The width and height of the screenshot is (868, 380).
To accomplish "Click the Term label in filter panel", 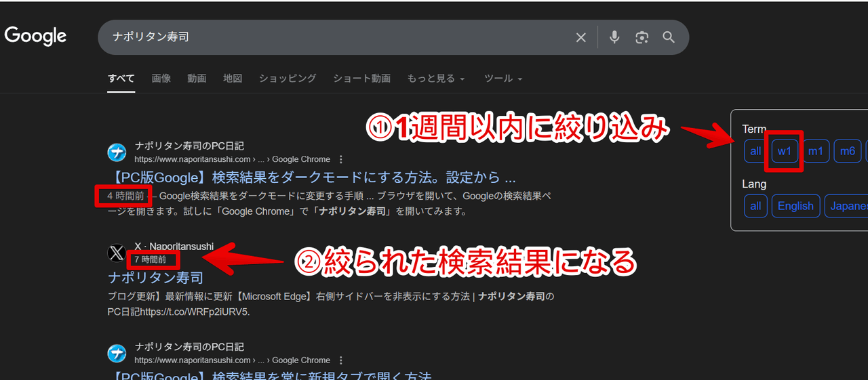I will (754, 129).
